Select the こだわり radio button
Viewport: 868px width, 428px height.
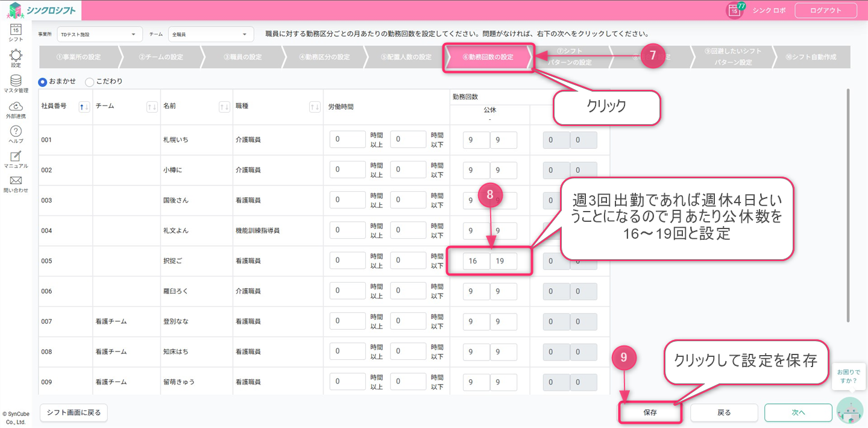tap(90, 81)
